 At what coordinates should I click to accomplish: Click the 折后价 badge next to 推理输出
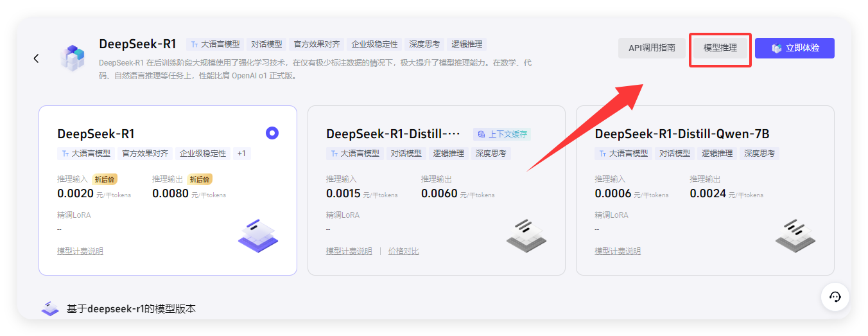(x=200, y=179)
